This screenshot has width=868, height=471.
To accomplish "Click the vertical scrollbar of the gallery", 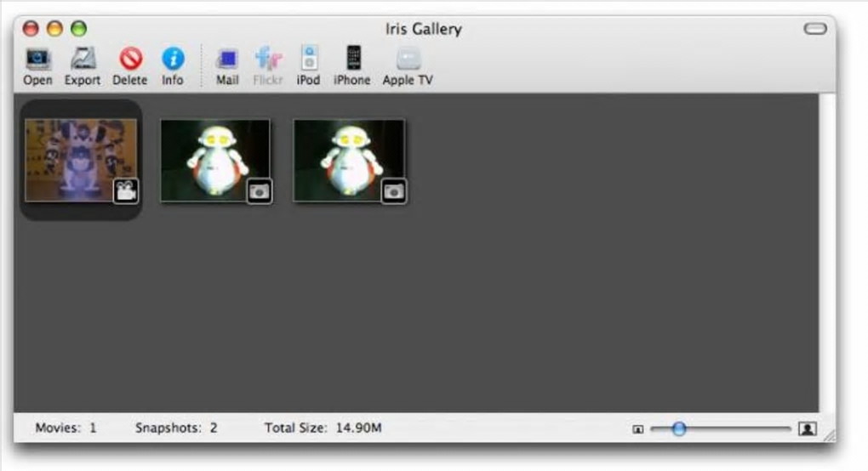I will [x=826, y=253].
